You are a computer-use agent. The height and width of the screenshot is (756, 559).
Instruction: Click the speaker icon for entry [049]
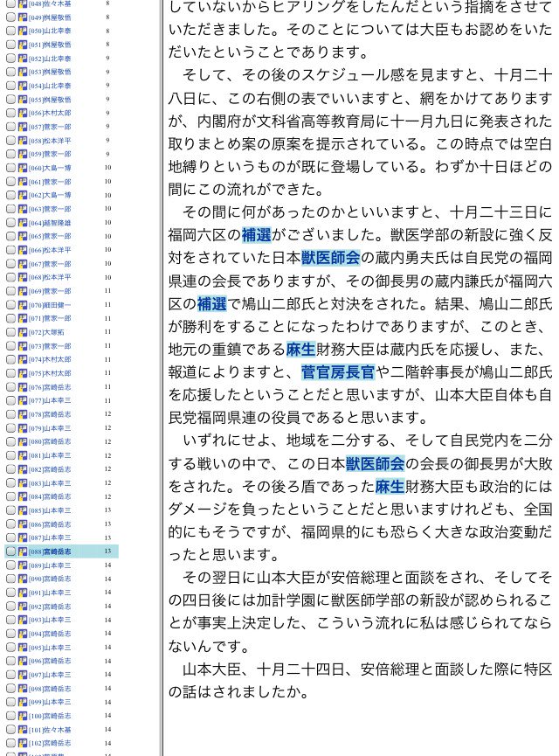(23, 17)
